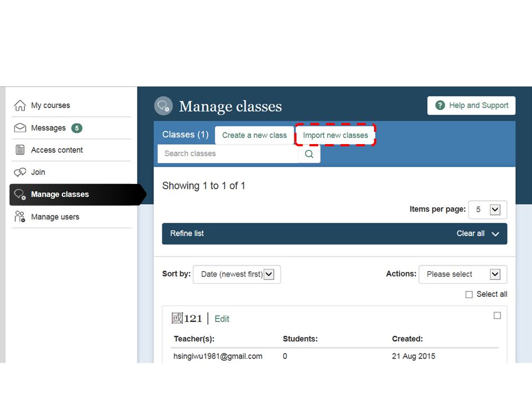
Task: Click the Students: column header
Action: tap(300, 339)
